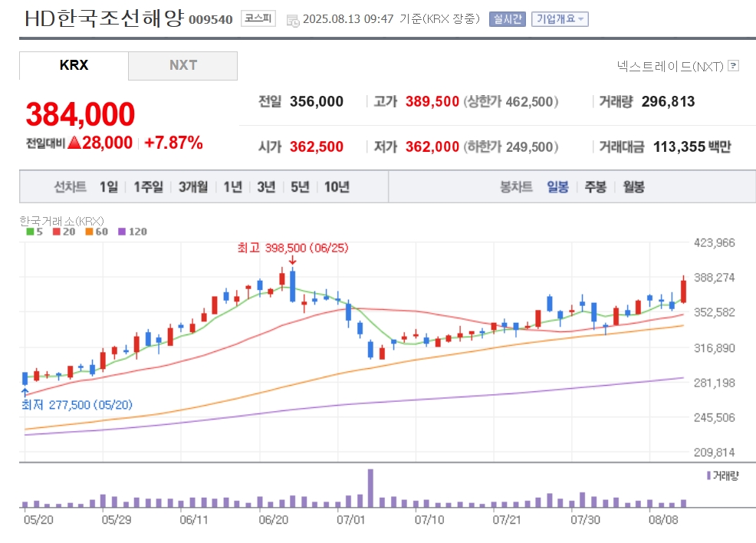
Task: Click the green 5-day moving average legend
Action: [x=35, y=232]
